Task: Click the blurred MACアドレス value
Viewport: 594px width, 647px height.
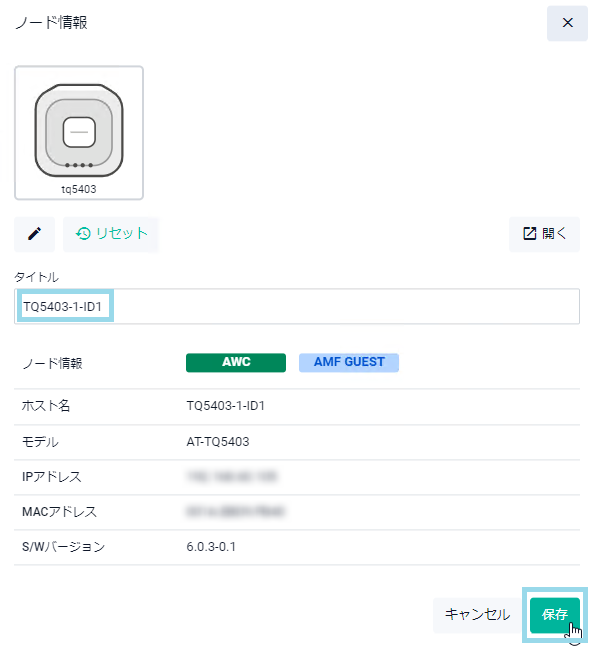Action: click(235, 512)
